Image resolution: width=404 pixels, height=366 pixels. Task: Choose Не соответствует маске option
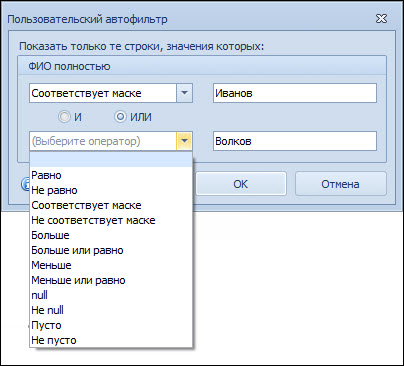click(111, 220)
